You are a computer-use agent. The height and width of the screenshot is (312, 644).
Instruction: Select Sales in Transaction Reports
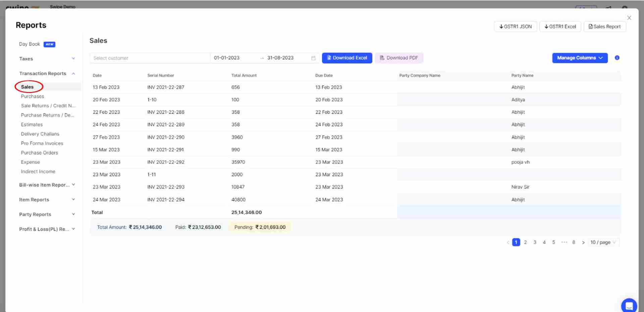pyautogui.click(x=27, y=87)
